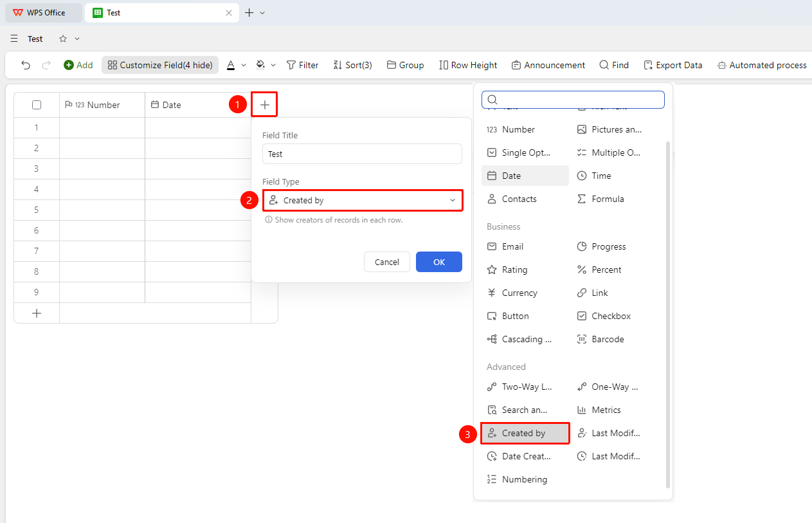Click the field type search box
The width and height of the screenshot is (812, 523).
(x=573, y=99)
